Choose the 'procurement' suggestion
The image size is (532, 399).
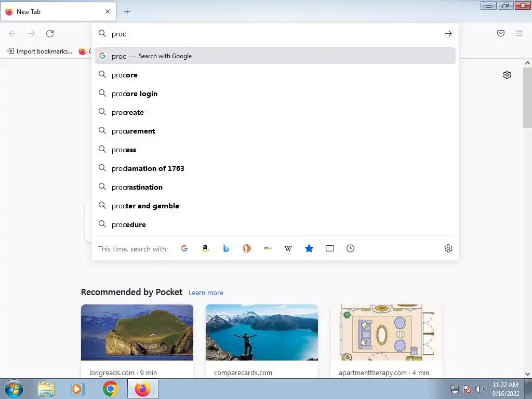pyautogui.click(x=275, y=131)
